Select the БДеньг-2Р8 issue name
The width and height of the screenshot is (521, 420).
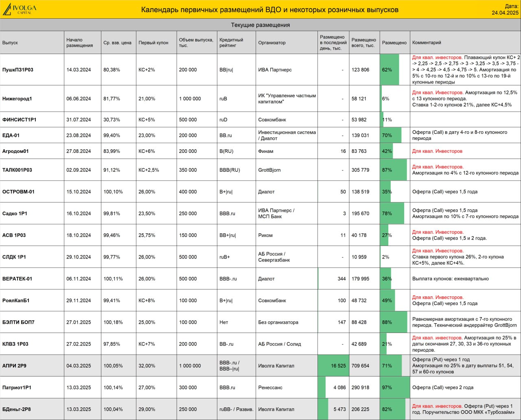16,409
